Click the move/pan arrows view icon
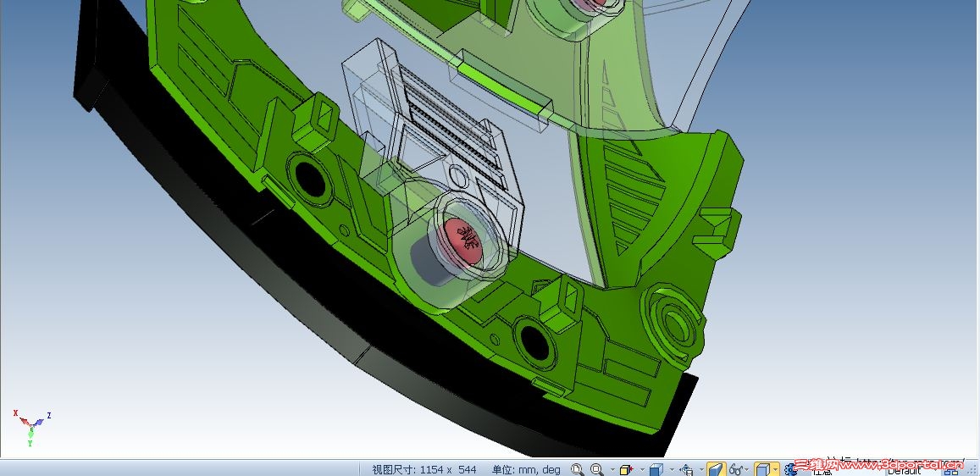This screenshot has height=476, width=980. click(x=686, y=469)
